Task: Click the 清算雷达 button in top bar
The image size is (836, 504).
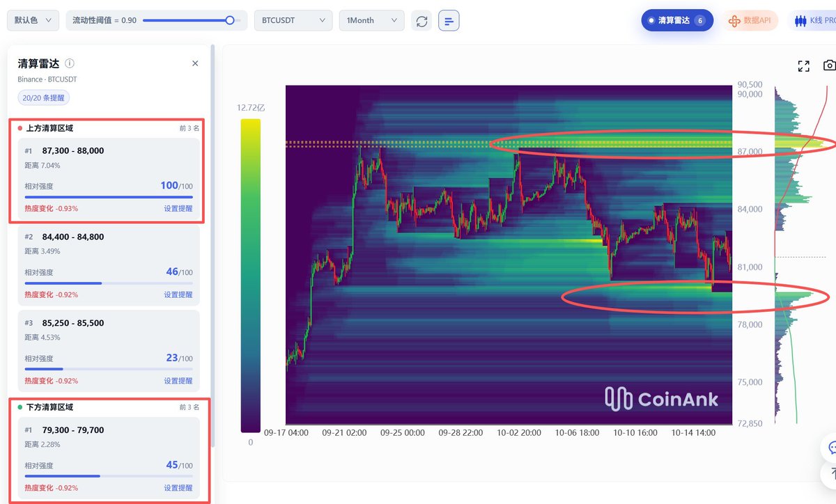Action: coord(677,21)
